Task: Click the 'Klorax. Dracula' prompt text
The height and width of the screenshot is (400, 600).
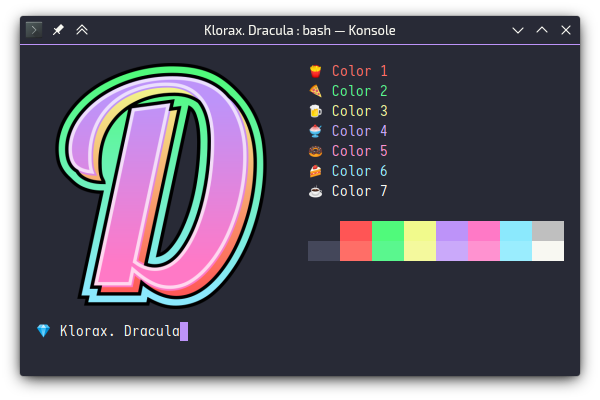Action: pyautogui.click(x=120, y=331)
